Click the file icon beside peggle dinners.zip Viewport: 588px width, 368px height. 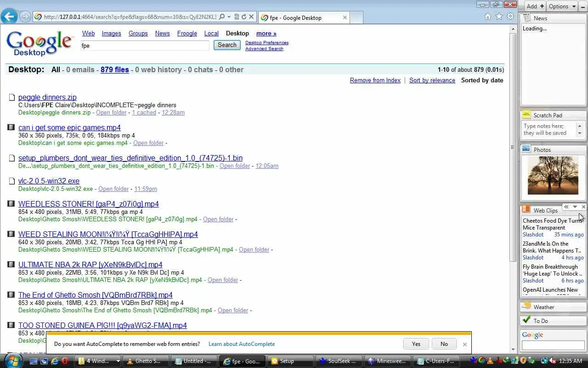coord(11,97)
